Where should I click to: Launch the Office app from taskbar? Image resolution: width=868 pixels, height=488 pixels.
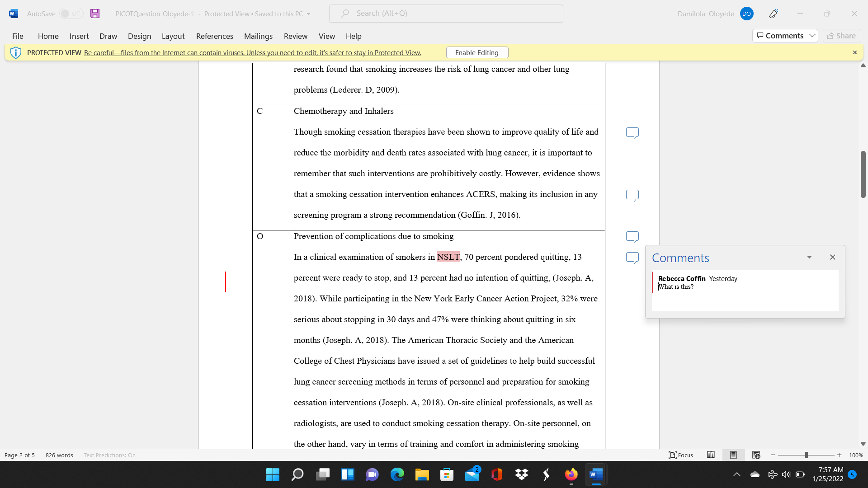click(x=497, y=474)
